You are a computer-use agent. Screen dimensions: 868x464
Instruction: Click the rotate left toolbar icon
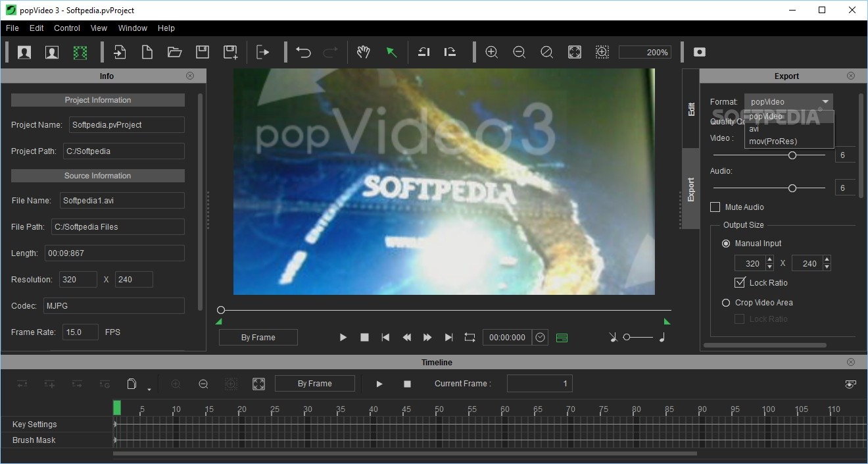(424, 53)
